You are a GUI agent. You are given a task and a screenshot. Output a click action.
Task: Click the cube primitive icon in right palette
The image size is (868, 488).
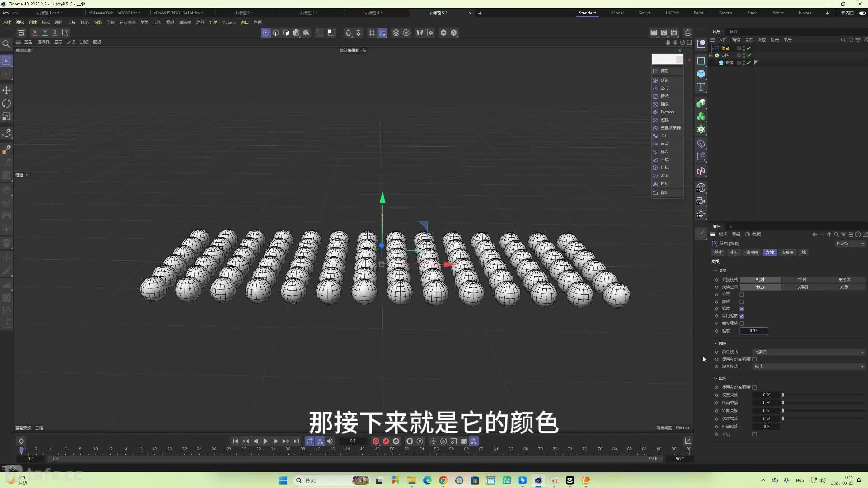(x=701, y=74)
